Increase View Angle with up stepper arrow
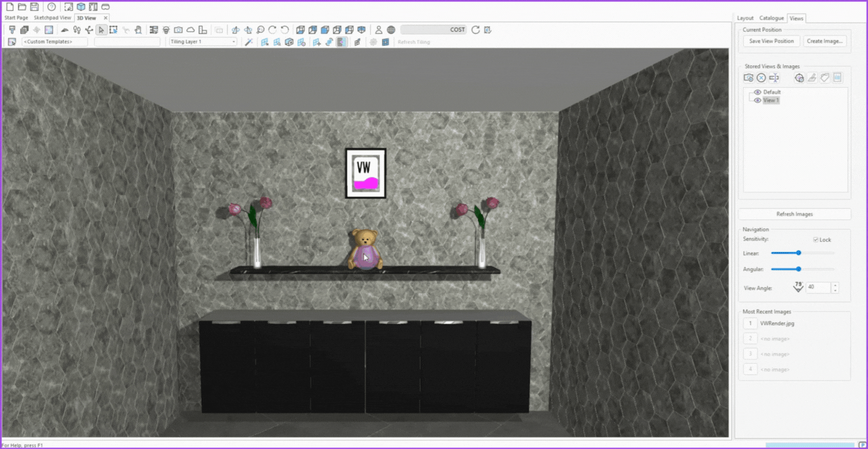This screenshot has width=868, height=449. pyautogui.click(x=835, y=285)
